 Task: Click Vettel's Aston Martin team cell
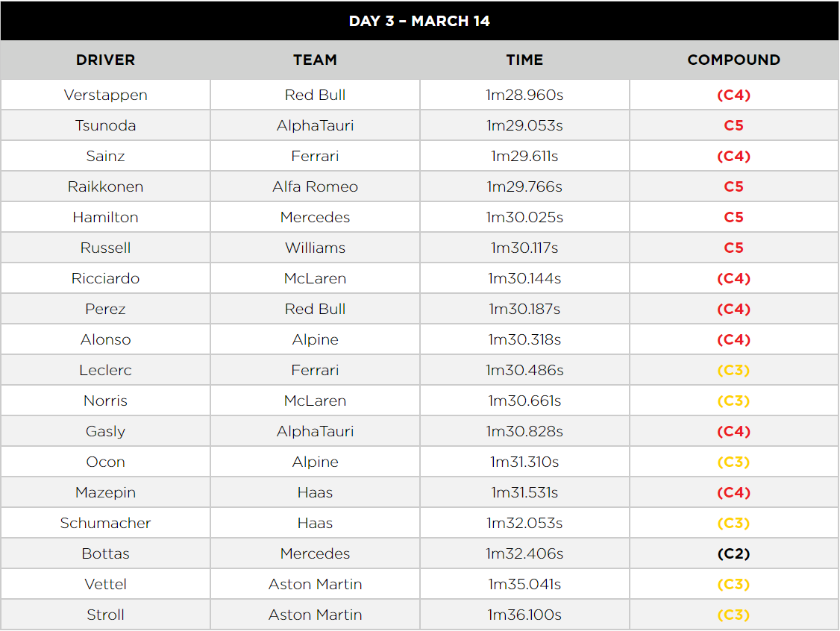point(315,584)
